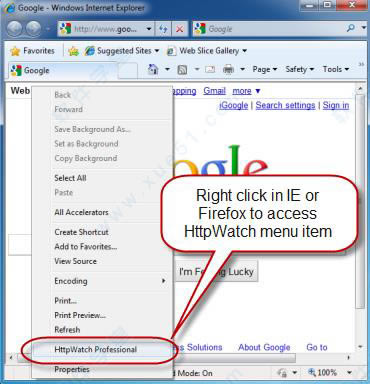Click the Sign in link

point(336,105)
